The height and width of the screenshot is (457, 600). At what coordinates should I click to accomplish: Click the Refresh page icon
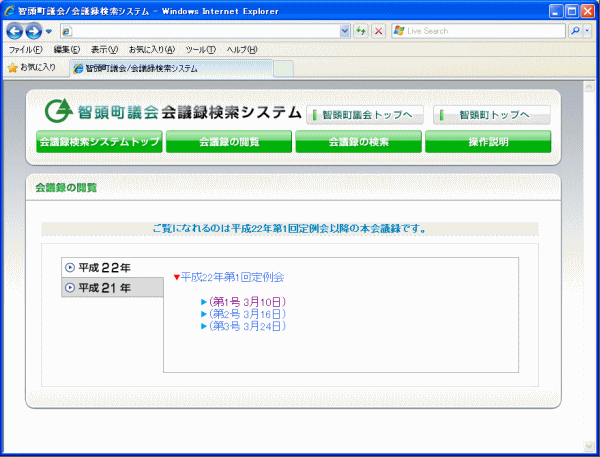(x=361, y=31)
